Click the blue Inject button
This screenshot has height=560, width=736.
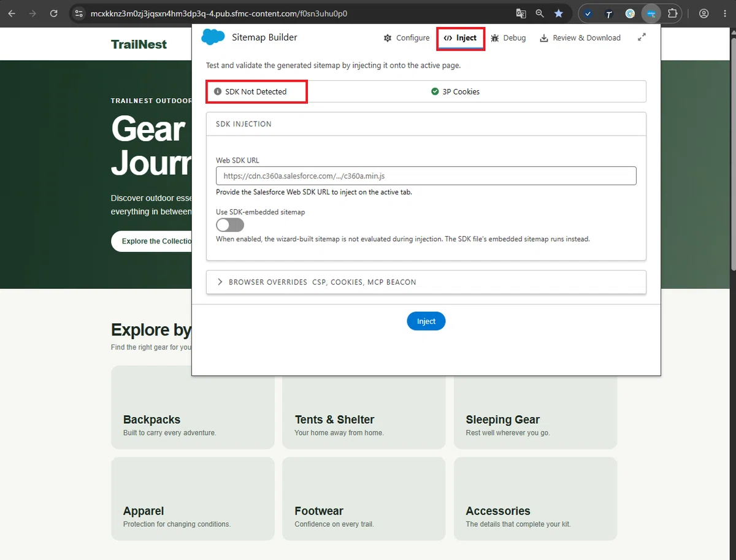tap(426, 321)
